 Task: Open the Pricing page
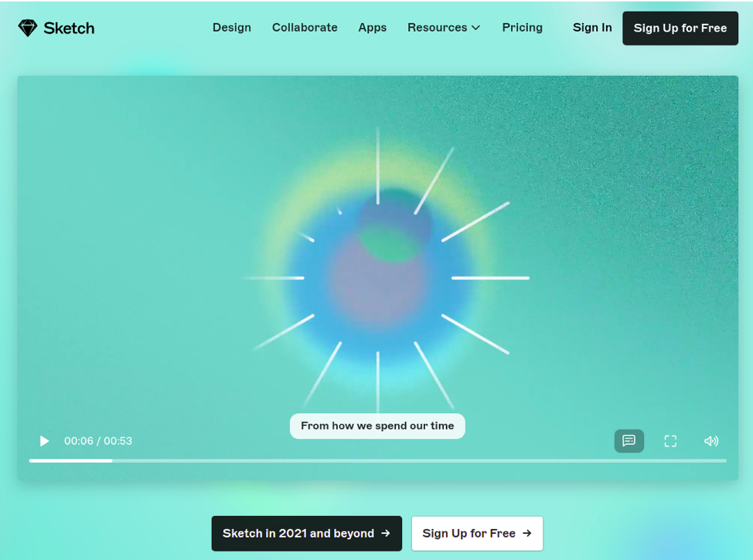(522, 28)
